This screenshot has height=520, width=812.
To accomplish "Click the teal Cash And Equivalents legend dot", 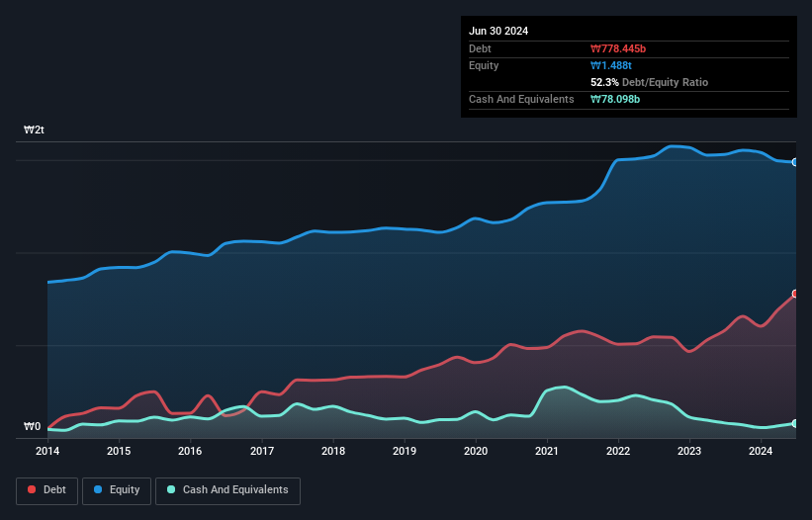I will click(x=171, y=489).
